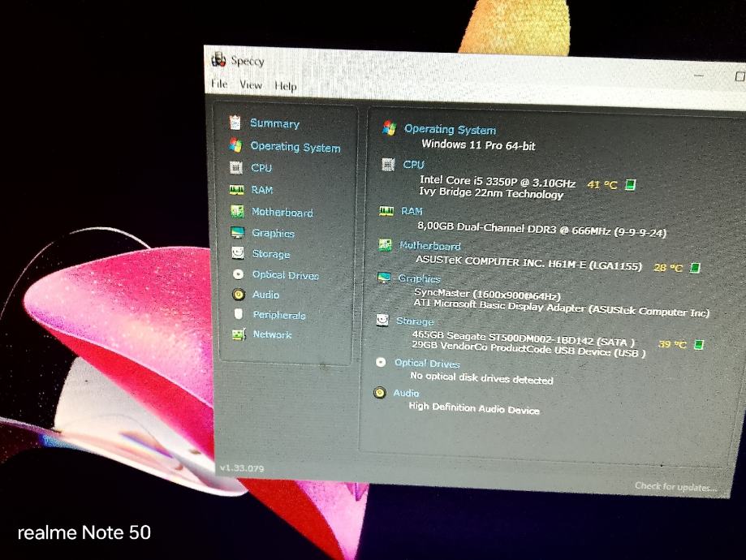Click the Motherboard icon in summary pane
Image resolution: width=746 pixels, height=560 pixels.
click(385, 245)
